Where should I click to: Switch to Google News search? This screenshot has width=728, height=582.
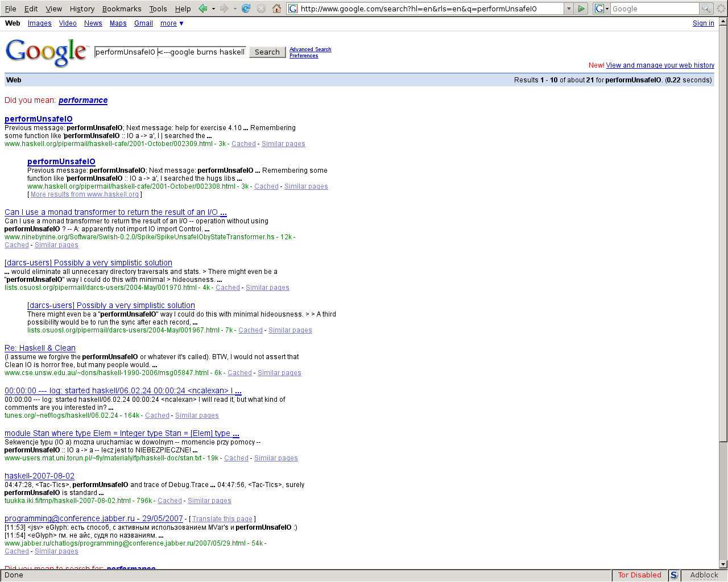93,23
